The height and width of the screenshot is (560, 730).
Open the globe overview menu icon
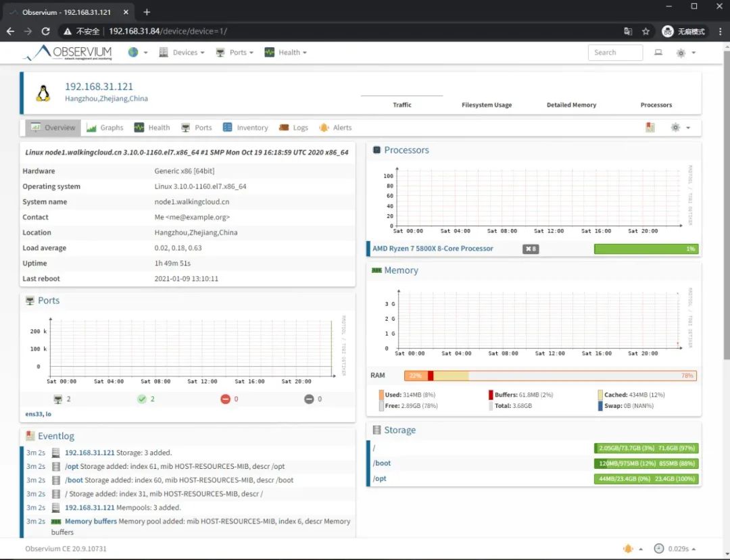[133, 53]
